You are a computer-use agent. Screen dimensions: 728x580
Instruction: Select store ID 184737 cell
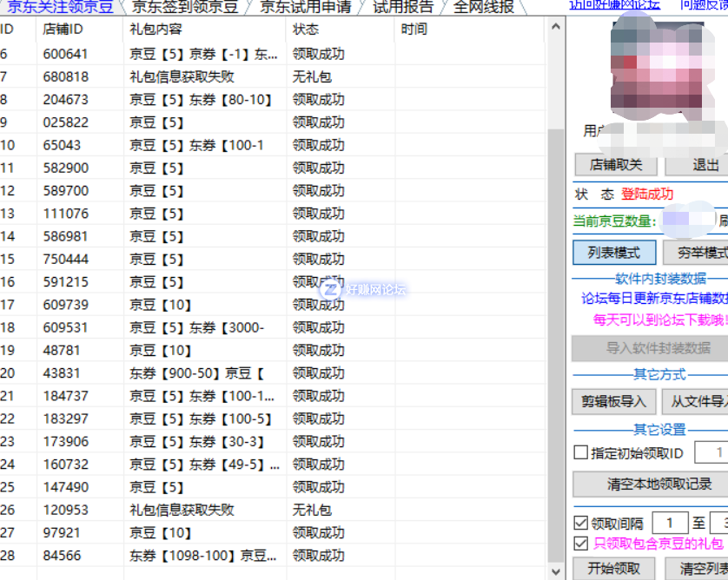65,396
